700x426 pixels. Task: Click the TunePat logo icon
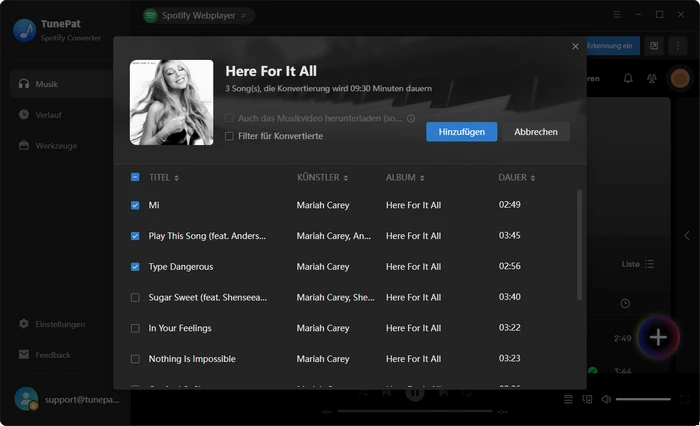[x=25, y=30]
